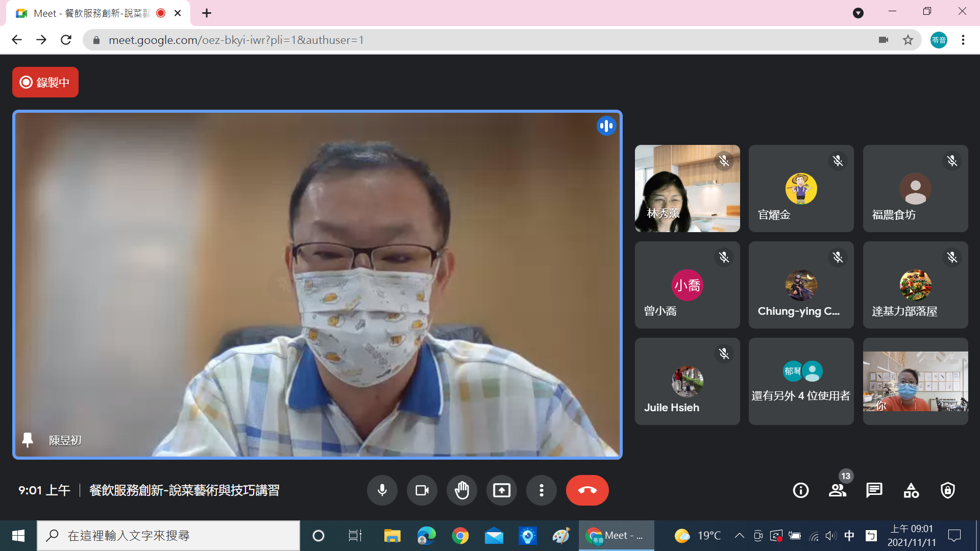Open a new browser tab
980x551 pixels.
[207, 13]
